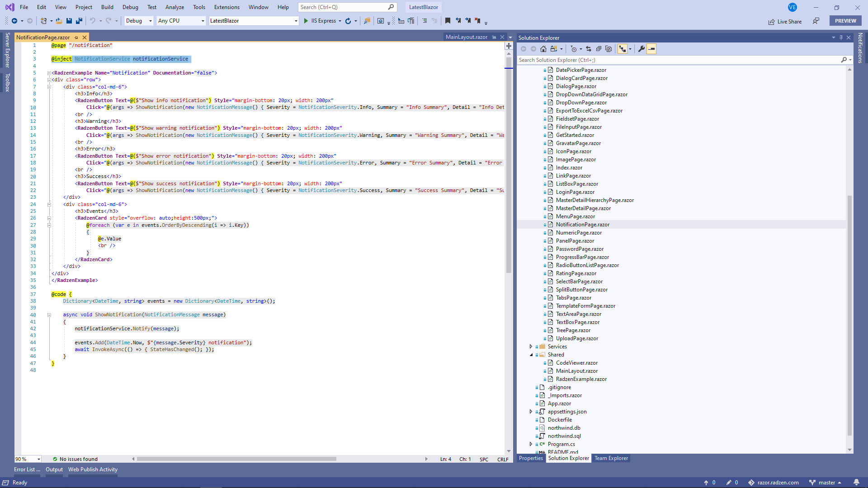Screen dimensions: 868x488
Task: Click Solution Explorer vertical scrollbar thumb
Action: click(849, 315)
